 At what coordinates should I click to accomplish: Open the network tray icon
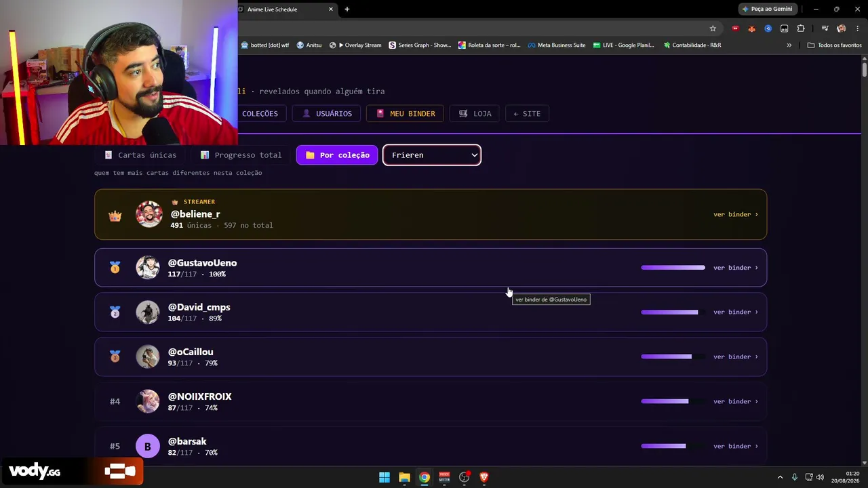(x=809, y=477)
